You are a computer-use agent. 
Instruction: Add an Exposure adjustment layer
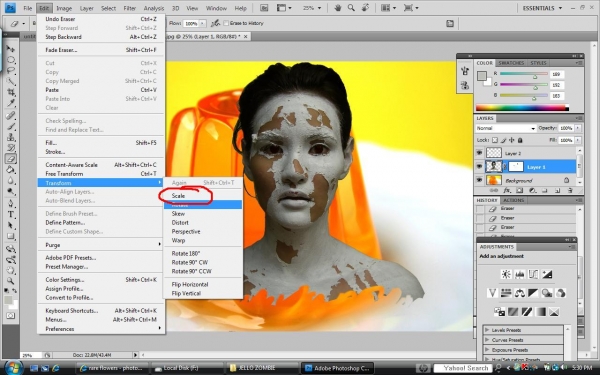pyautogui.click(x=547, y=274)
